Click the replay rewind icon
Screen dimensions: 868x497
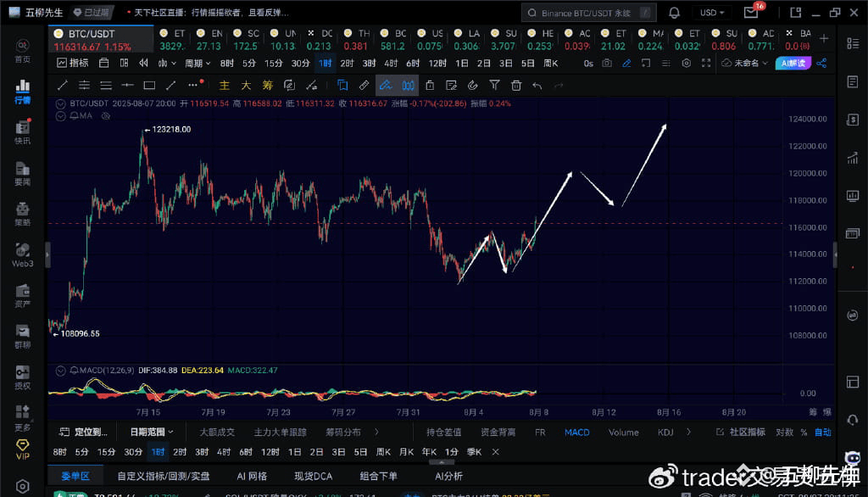tap(143, 63)
